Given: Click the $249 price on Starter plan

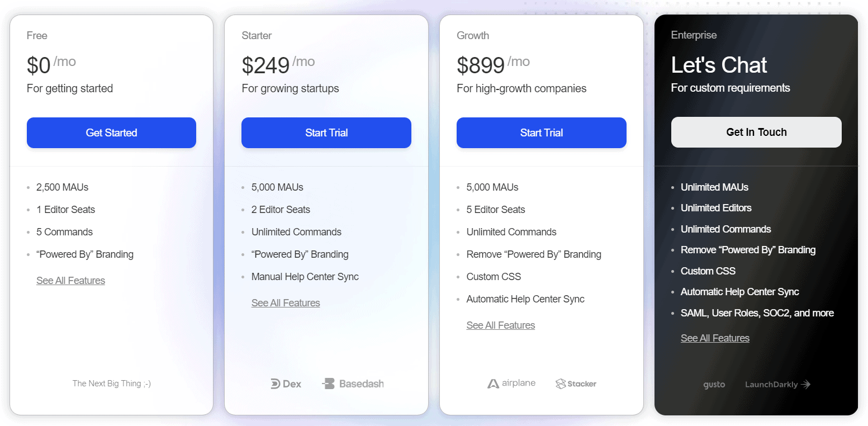Looking at the screenshot, I should (x=265, y=65).
